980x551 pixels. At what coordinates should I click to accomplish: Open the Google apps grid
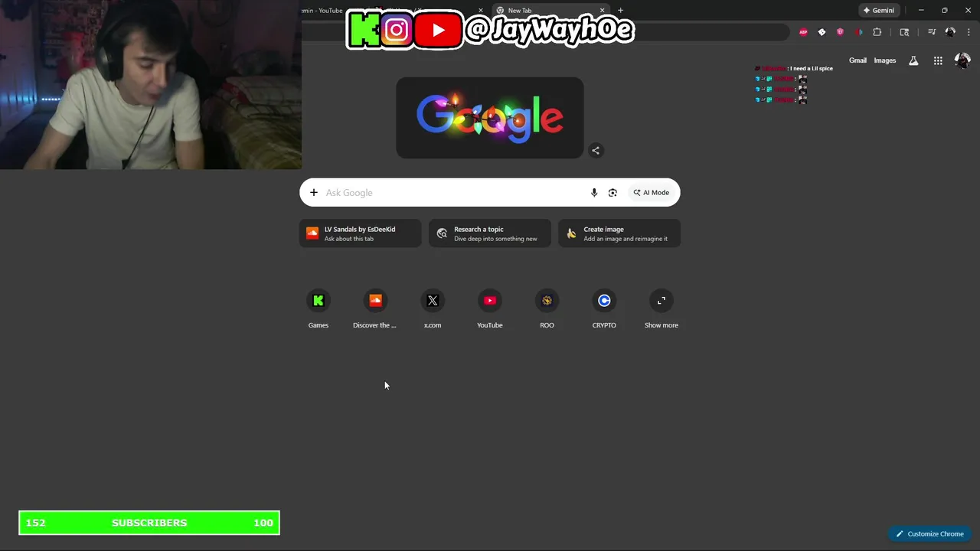938,60
